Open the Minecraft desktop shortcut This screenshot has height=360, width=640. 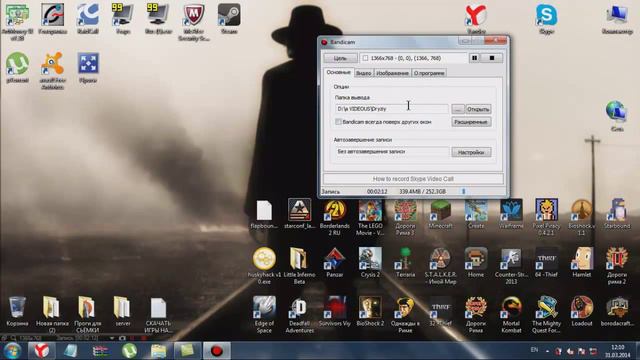[440, 214]
